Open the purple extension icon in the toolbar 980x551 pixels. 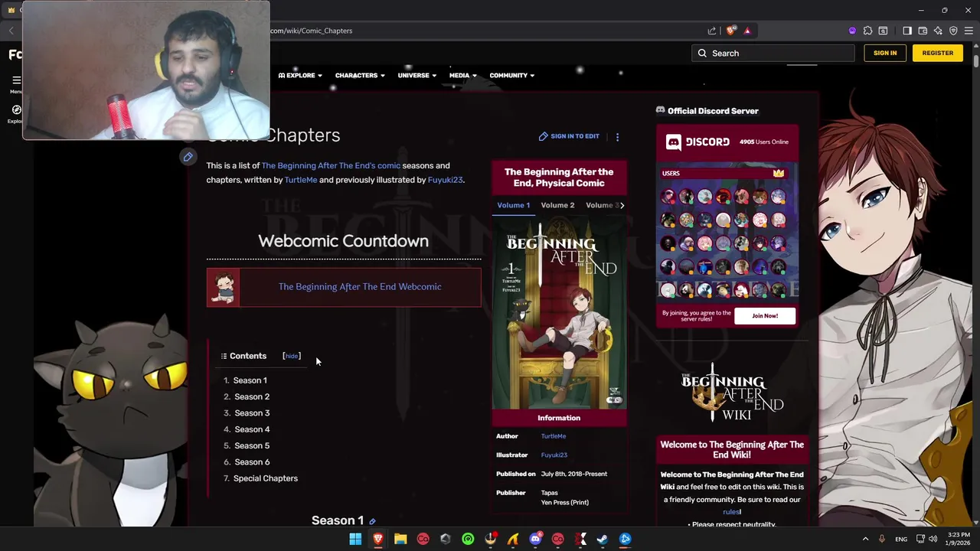click(852, 31)
